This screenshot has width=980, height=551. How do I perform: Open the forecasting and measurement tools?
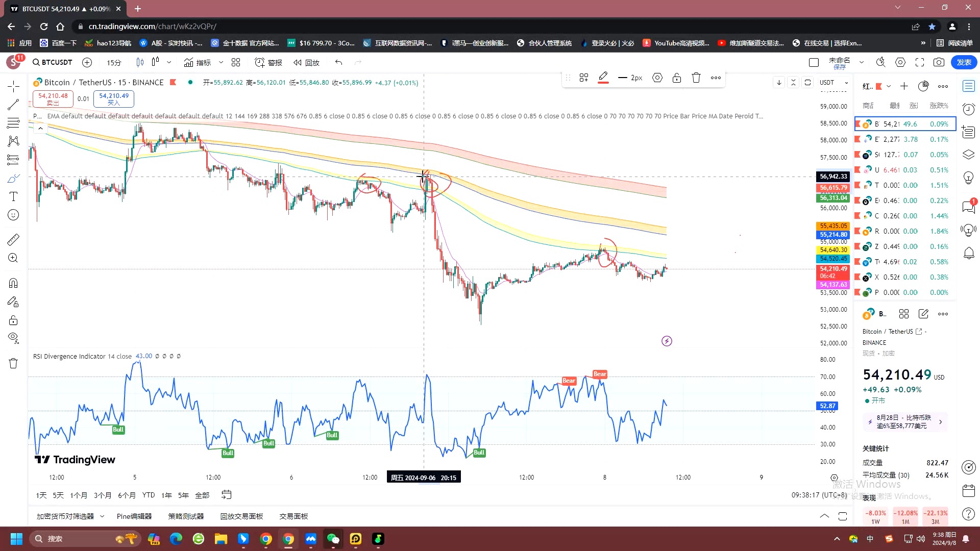pos(14,160)
